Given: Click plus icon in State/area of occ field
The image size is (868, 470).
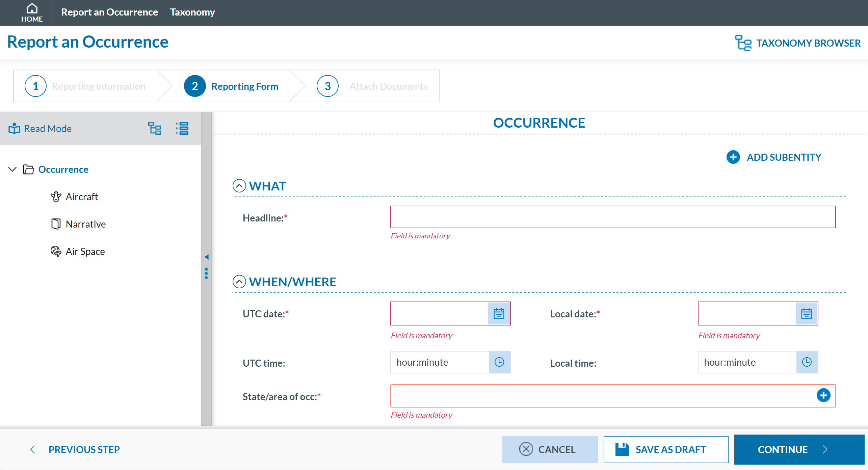Looking at the screenshot, I should 823,395.
